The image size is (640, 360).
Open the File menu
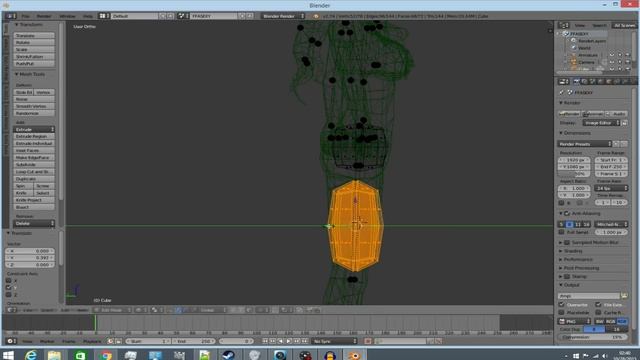25,16
